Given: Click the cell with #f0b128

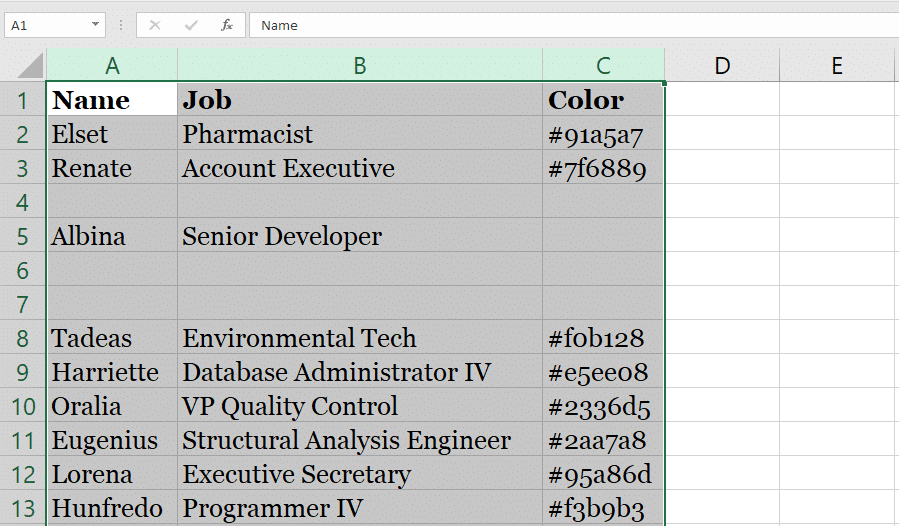Looking at the screenshot, I should click(603, 338).
